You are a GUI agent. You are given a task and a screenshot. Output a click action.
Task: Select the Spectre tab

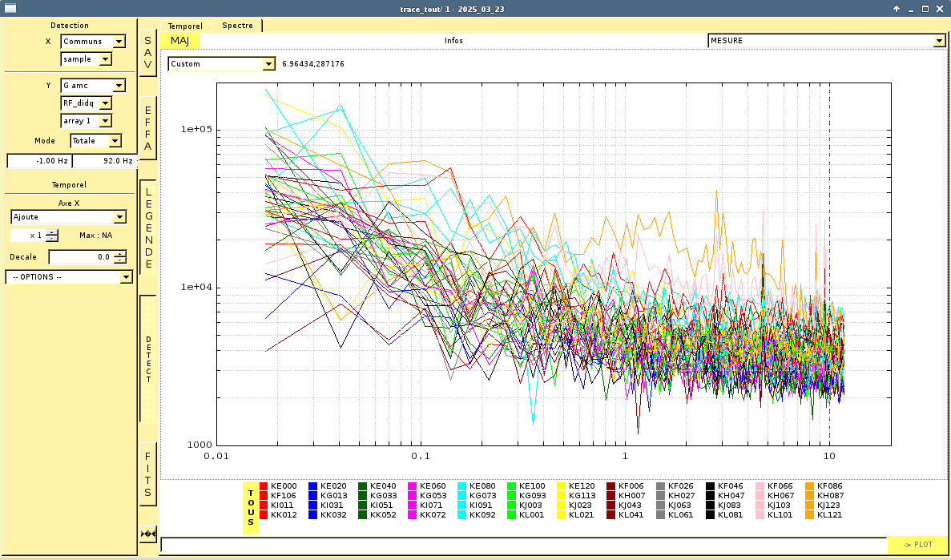pyautogui.click(x=237, y=26)
